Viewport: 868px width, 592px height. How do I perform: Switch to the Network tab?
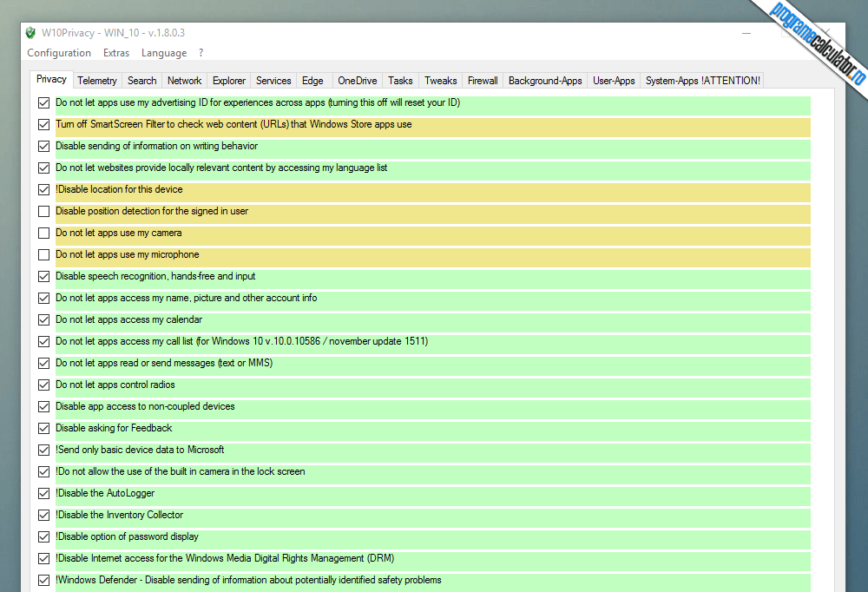[184, 81]
